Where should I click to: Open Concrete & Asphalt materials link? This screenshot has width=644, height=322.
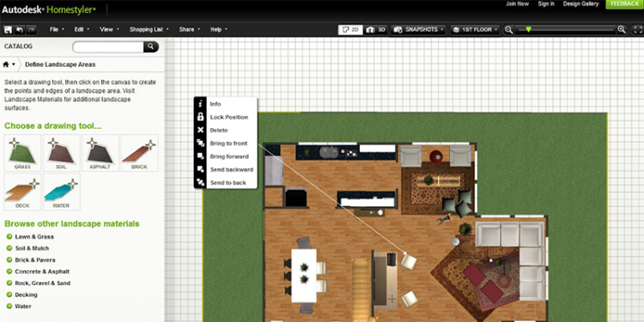pos(42,271)
